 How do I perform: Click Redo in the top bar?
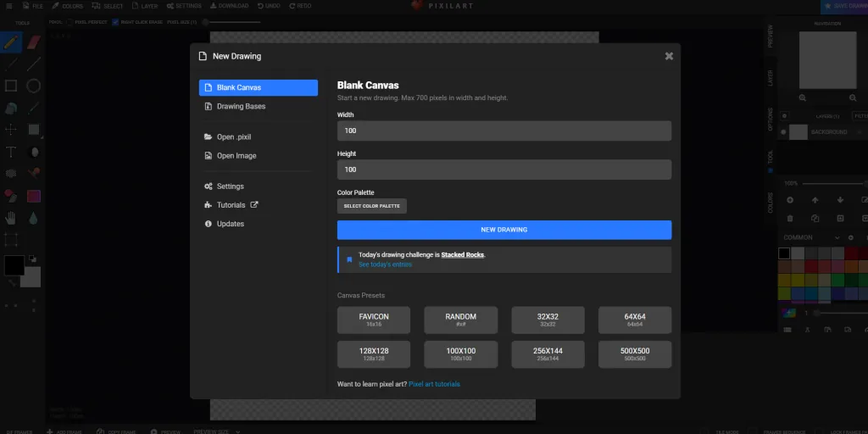[300, 6]
